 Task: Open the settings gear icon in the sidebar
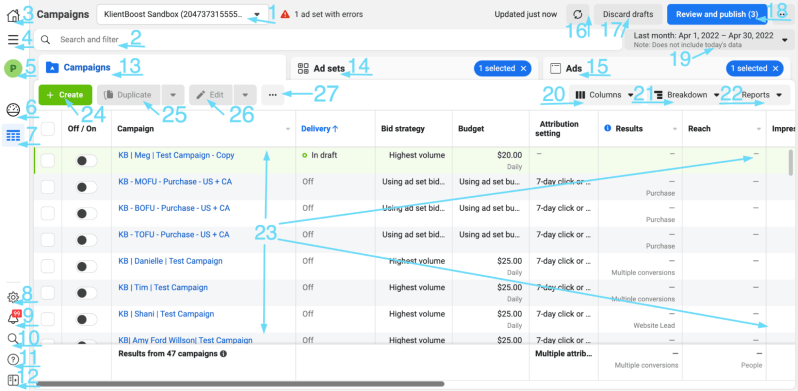pos(13,297)
